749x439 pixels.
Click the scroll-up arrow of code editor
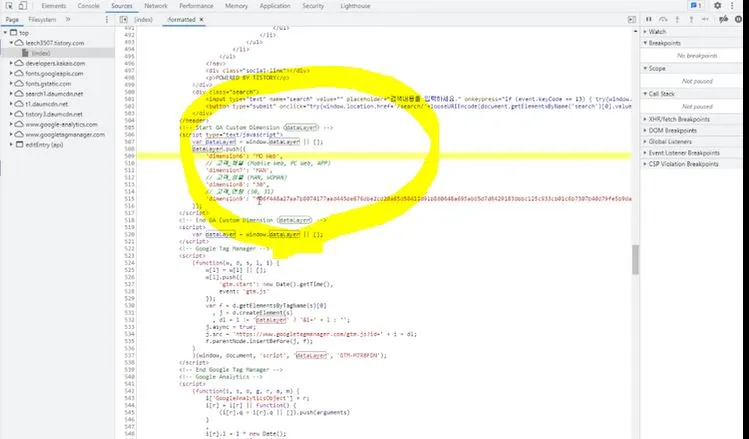pyautogui.click(x=635, y=31)
